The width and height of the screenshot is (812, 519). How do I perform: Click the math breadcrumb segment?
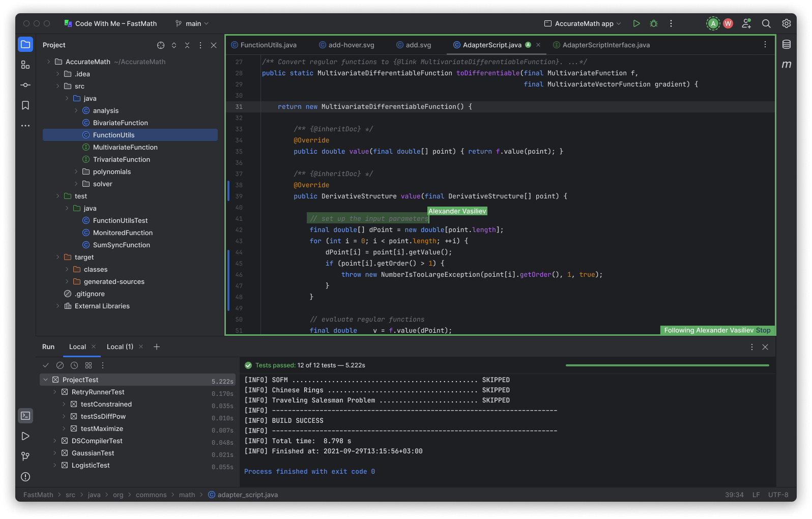[187, 495]
